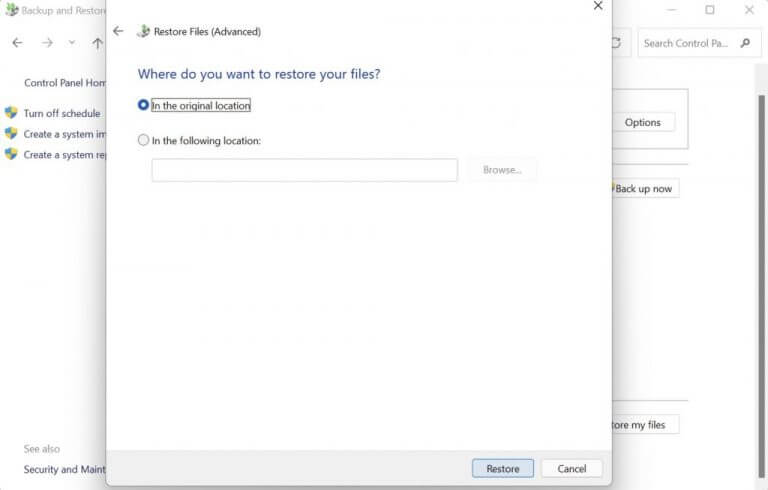Select In the original location option
768x490 pixels.
pyautogui.click(x=144, y=105)
